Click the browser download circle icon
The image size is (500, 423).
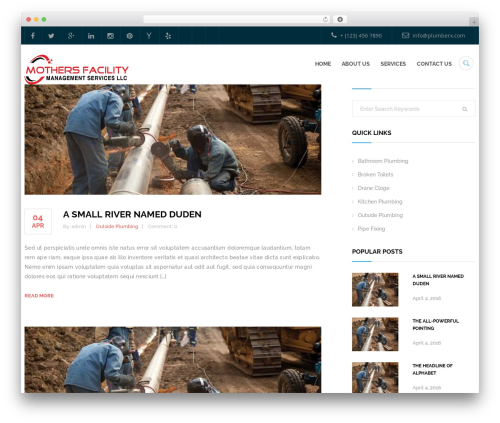[340, 19]
